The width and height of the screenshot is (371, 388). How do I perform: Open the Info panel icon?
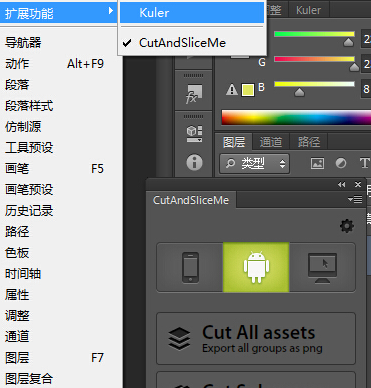pos(194,162)
